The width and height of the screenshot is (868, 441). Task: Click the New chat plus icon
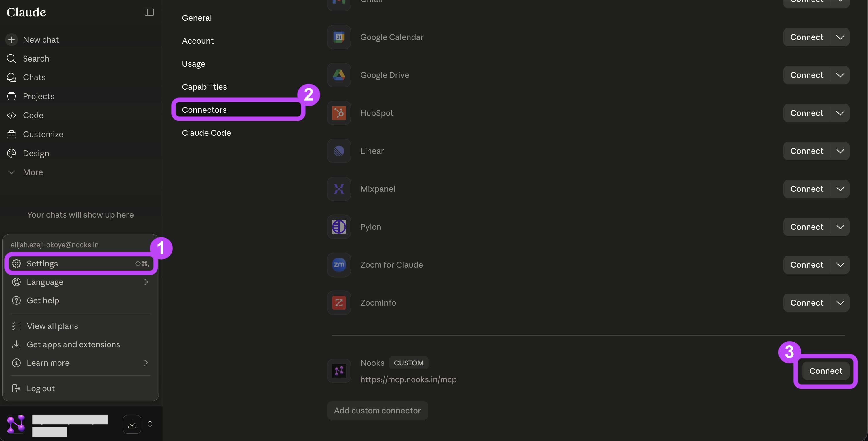click(12, 40)
